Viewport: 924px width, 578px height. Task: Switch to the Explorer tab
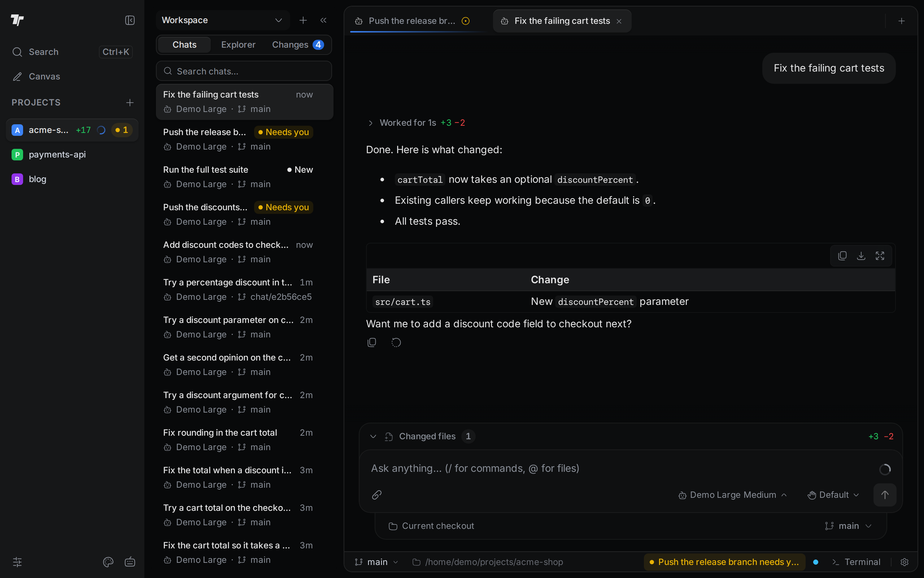(x=238, y=45)
